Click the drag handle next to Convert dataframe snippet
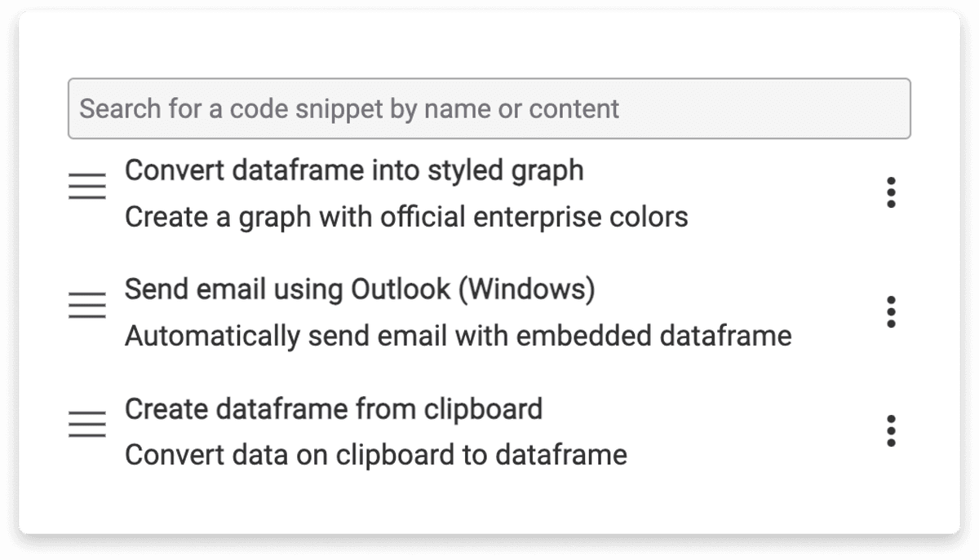This screenshot has height=560, width=979. pyautogui.click(x=86, y=187)
